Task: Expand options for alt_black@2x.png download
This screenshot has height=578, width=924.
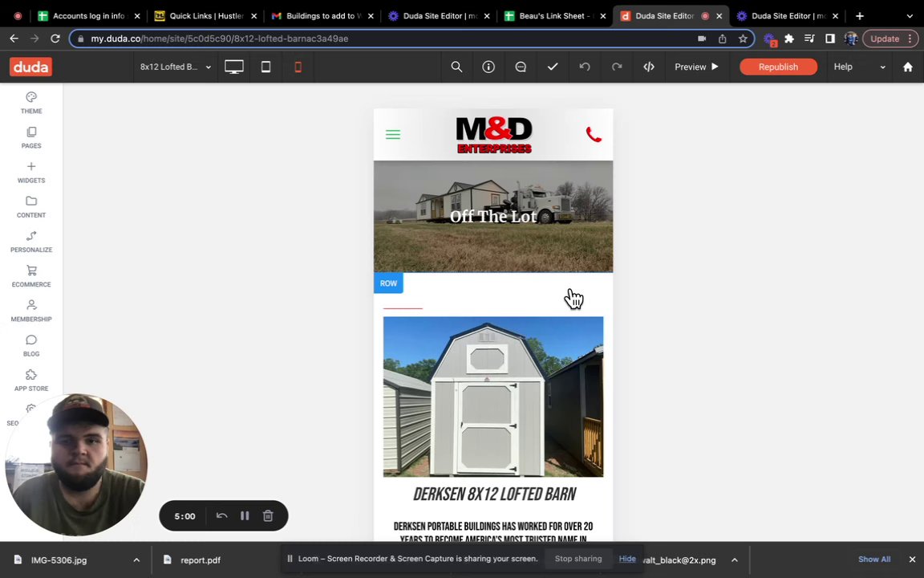Action: click(x=734, y=560)
